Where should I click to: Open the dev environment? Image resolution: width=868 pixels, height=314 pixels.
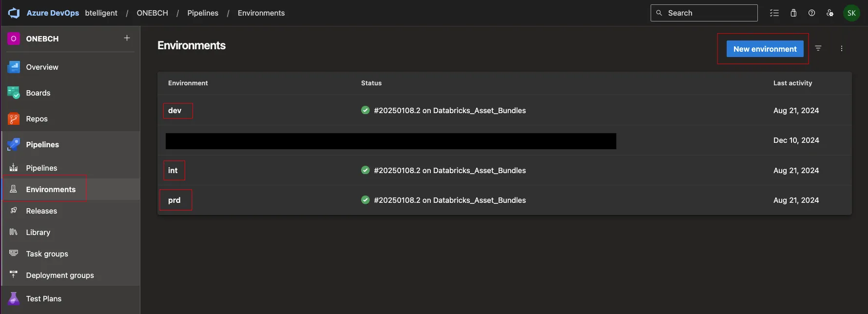click(x=175, y=111)
